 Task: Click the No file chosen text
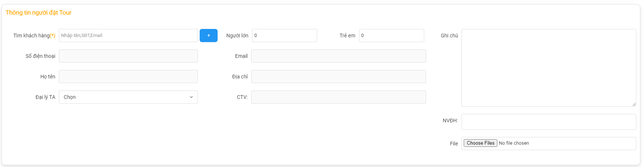tap(514, 143)
